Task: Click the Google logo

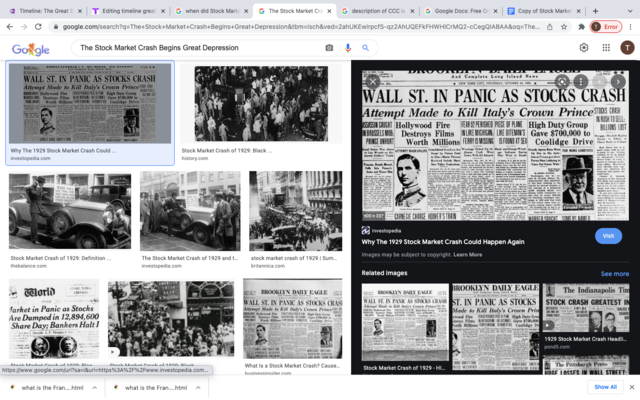Action: pos(31,49)
